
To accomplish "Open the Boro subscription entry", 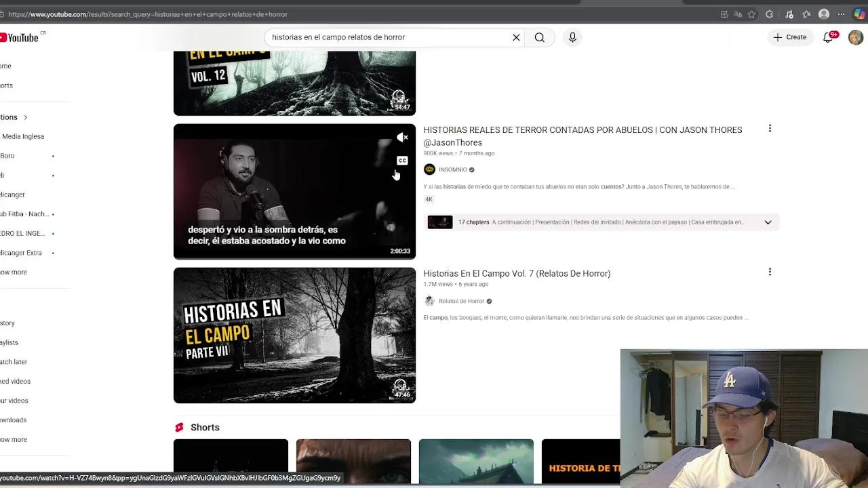I will coord(7,156).
